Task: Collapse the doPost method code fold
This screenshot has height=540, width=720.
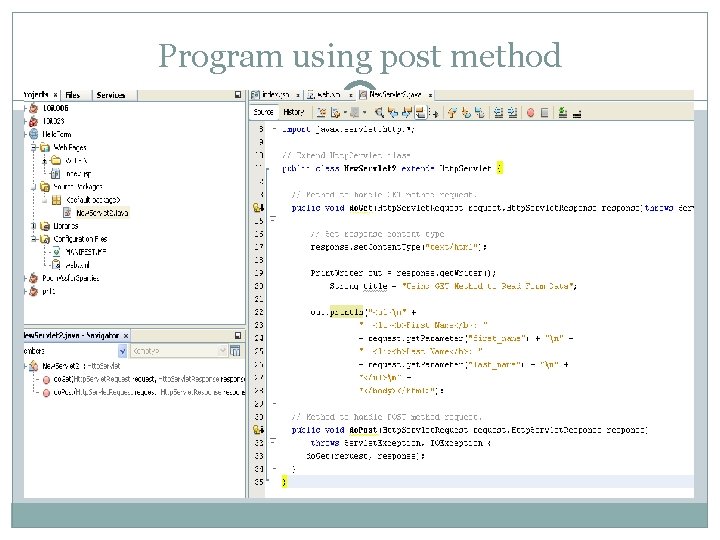Action: (273, 441)
